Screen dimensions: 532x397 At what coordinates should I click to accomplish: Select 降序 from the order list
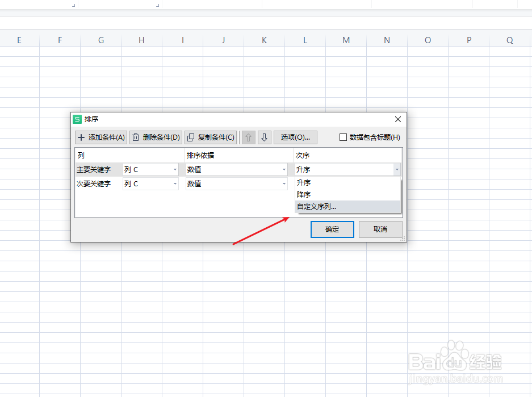click(304, 194)
